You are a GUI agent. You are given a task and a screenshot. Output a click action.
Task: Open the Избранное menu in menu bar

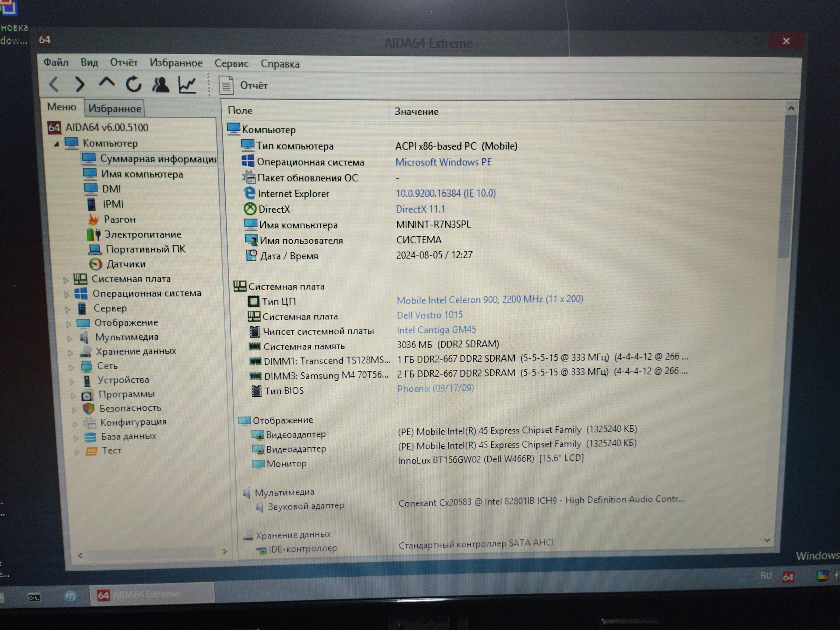pos(176,63)
